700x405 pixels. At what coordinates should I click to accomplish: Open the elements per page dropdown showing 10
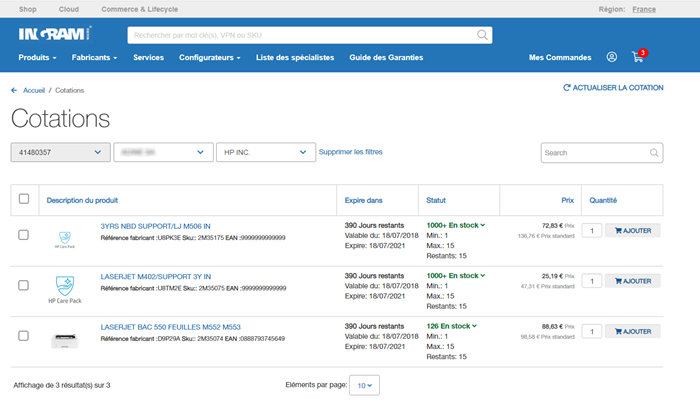(x=364, y=385)
